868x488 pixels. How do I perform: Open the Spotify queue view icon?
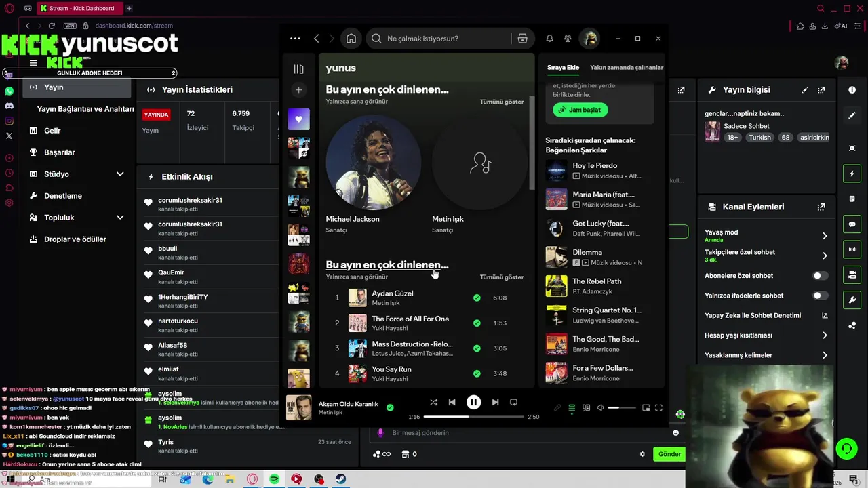tap(572, 407)
